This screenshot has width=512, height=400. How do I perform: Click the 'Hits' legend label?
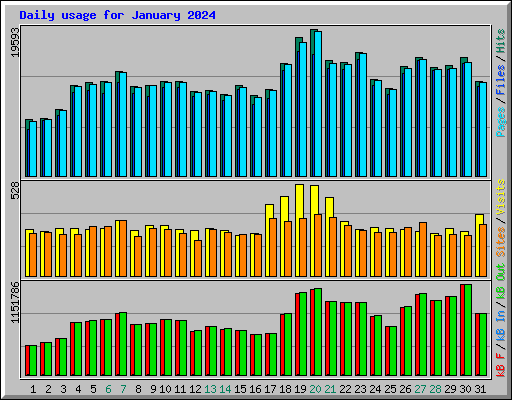tap(501, 41)
